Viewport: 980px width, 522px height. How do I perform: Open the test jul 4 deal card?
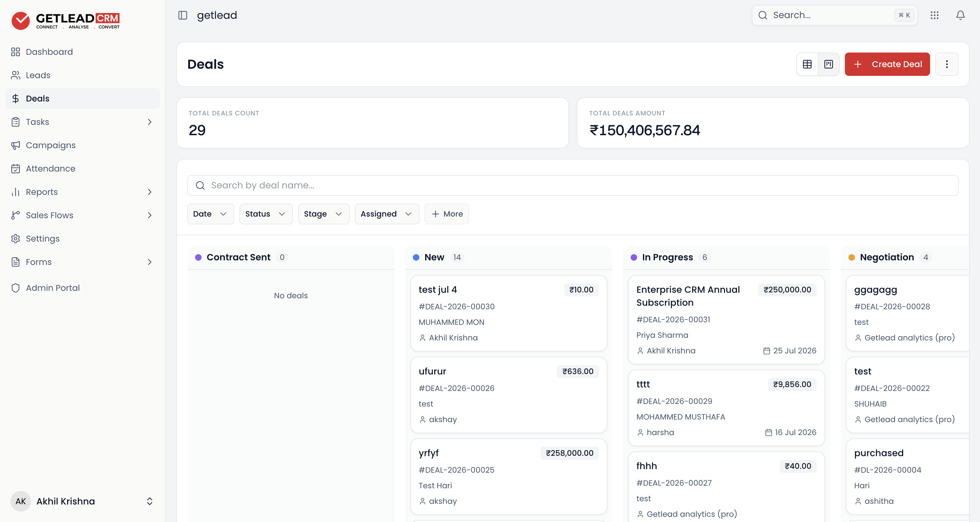pos(508,313)
